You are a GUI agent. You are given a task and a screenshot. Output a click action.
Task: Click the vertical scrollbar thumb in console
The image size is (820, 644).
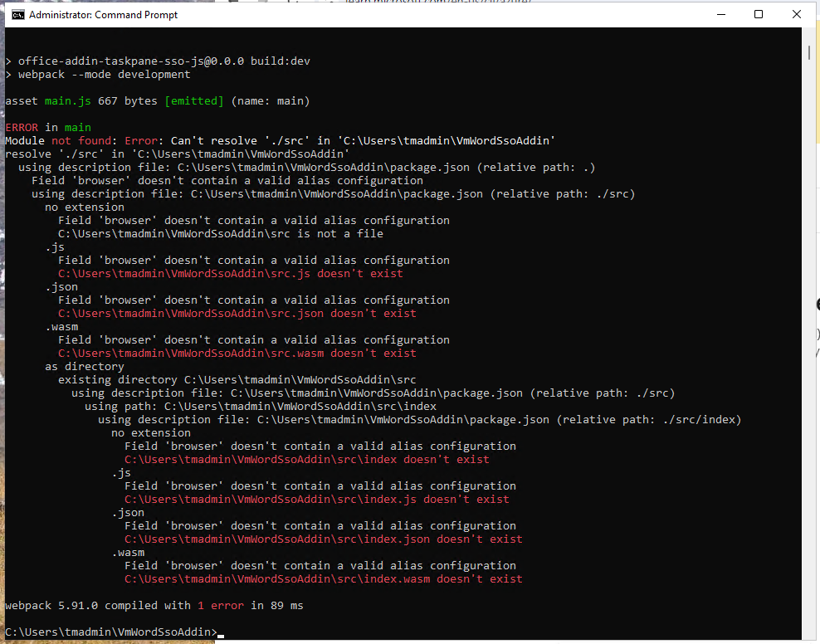[808, 52]
